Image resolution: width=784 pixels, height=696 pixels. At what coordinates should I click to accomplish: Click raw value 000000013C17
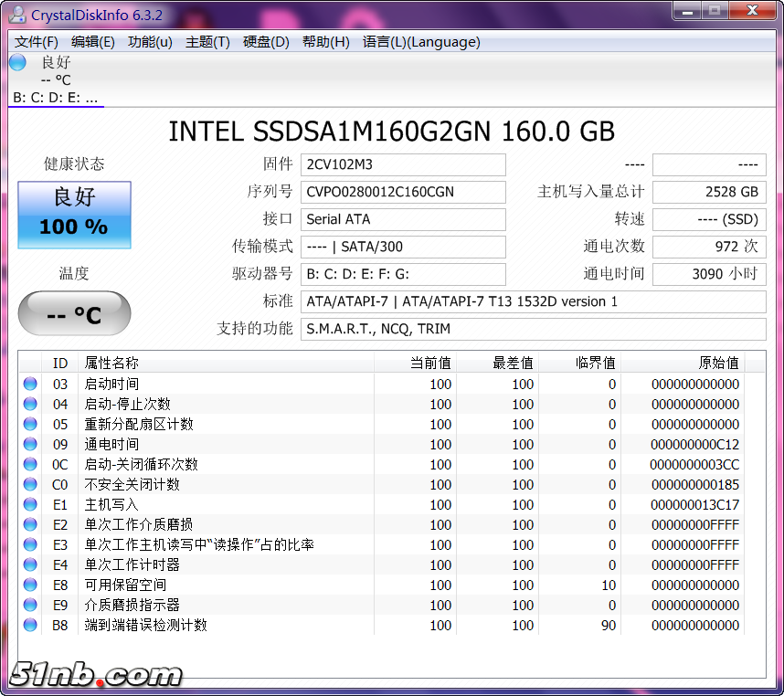694,504
